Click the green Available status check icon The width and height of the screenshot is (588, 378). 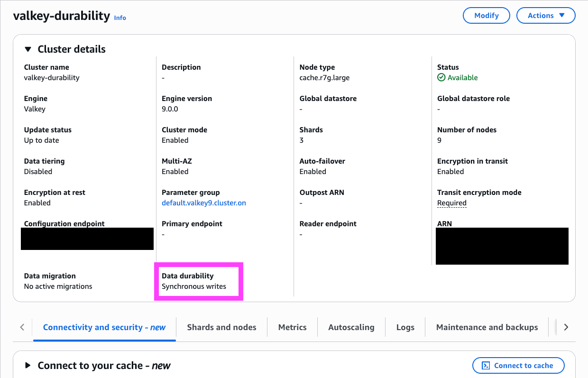441,78
